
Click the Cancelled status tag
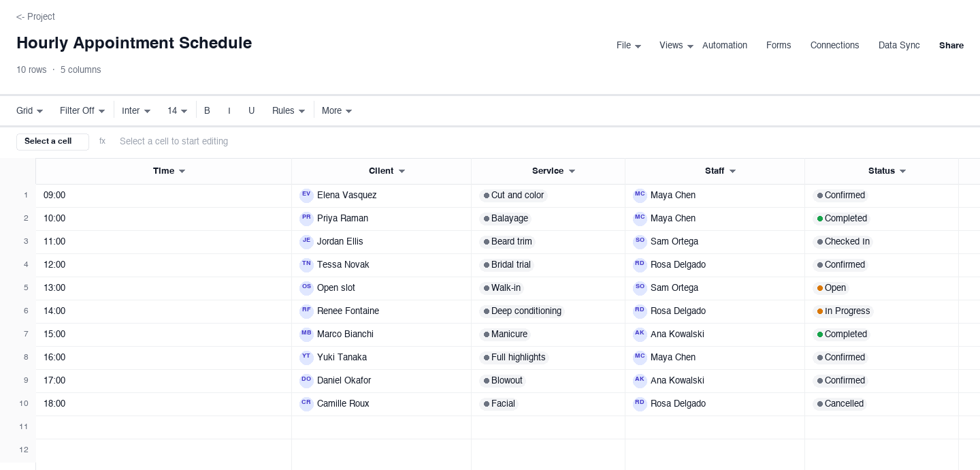pyautogui.click(x=840, y=404)
